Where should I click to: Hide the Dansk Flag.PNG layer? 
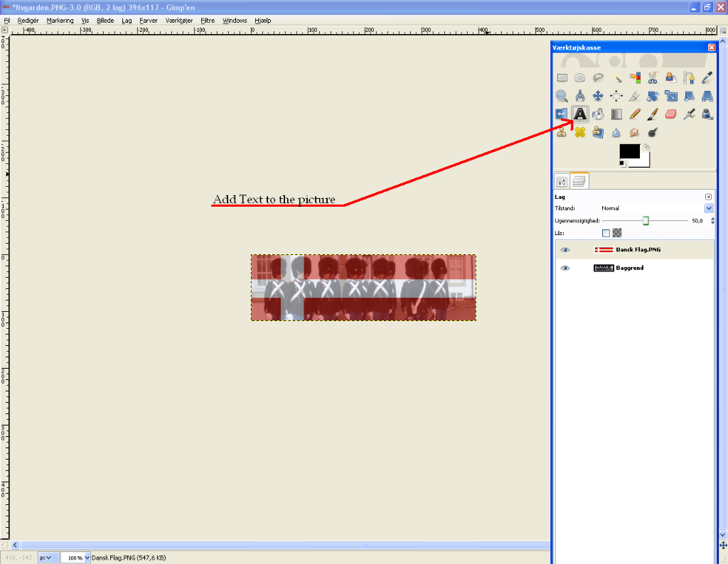coord(565,250)
